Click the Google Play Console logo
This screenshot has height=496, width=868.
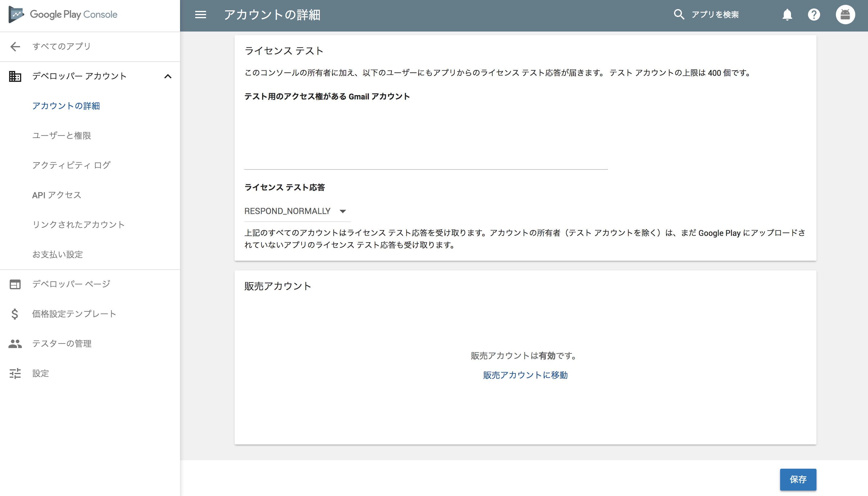63,15
